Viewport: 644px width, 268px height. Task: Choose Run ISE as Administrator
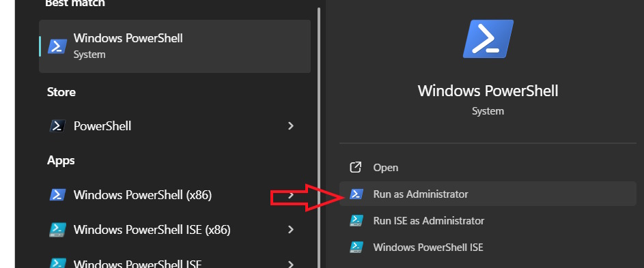488,221
